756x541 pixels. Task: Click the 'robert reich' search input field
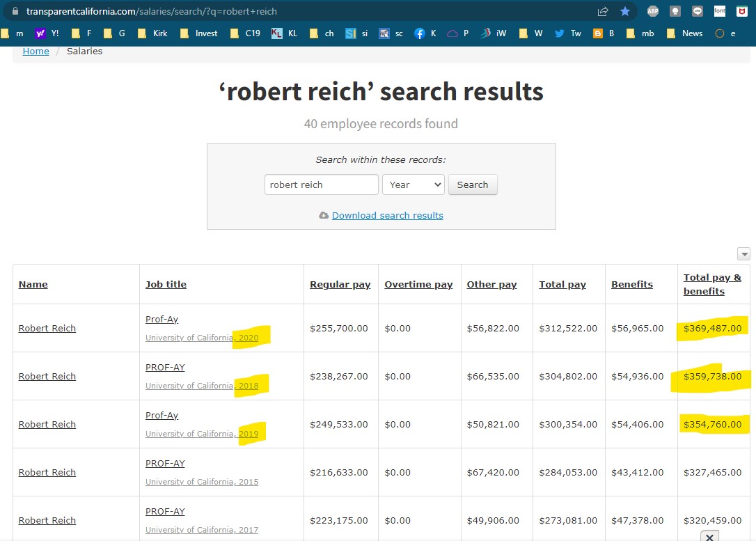click(x=321, y=185)
